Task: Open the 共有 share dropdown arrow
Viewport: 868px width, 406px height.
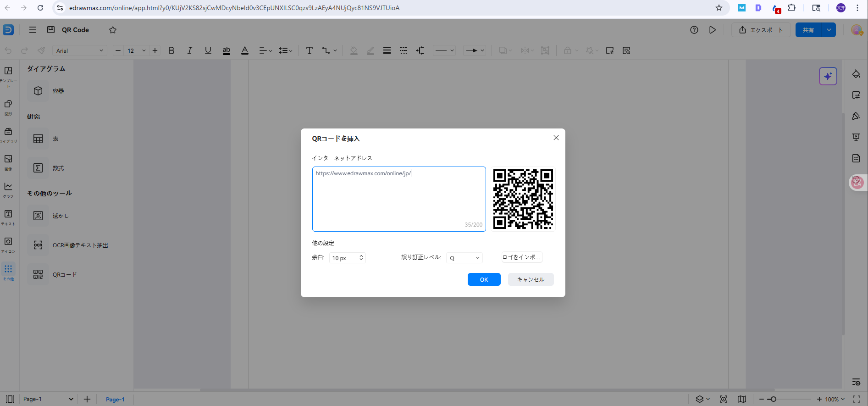Action: [829, 30]
